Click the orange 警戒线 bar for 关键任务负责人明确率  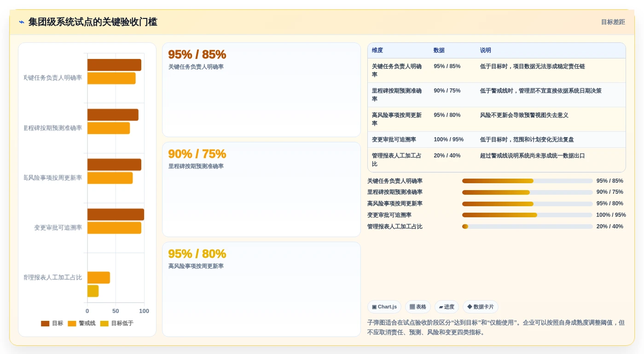point(111,78)
